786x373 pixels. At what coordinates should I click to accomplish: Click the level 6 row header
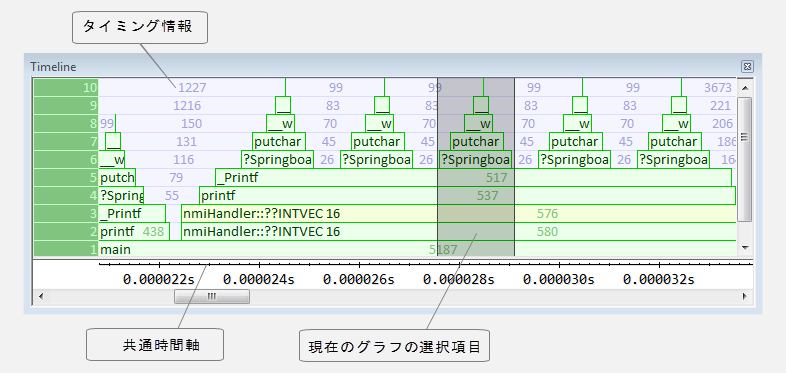pyautogui.click(x=66, y=159)
